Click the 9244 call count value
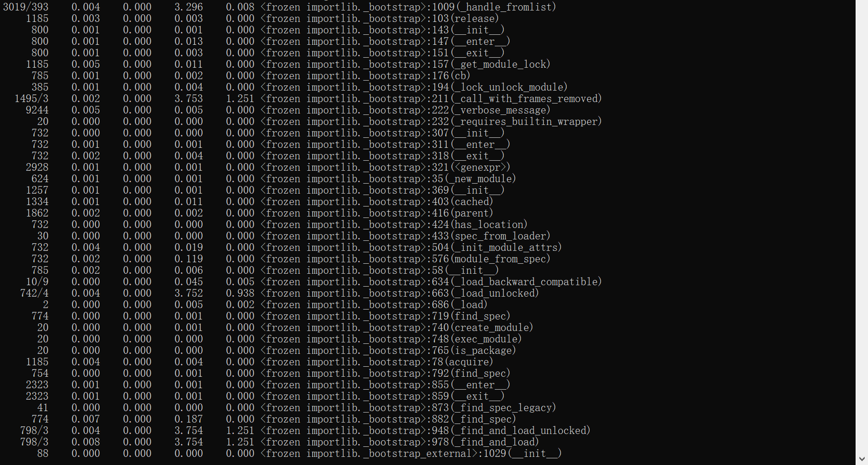 click(37, 110)
